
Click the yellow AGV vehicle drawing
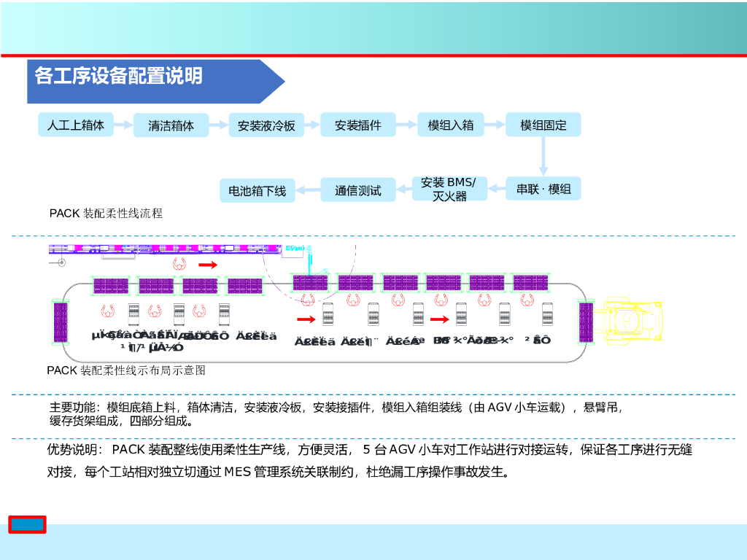click(630, 322)
